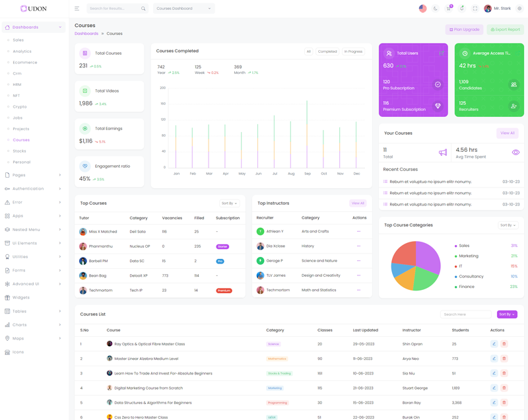Open notifications bell icon
The image size is (528, 420).
click(x=462, y=9)
